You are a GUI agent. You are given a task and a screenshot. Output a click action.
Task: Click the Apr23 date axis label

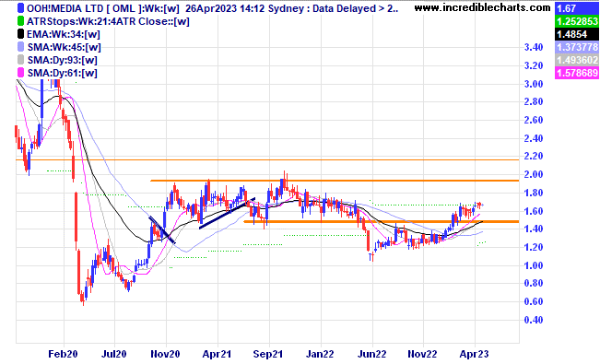coord(474,354)
